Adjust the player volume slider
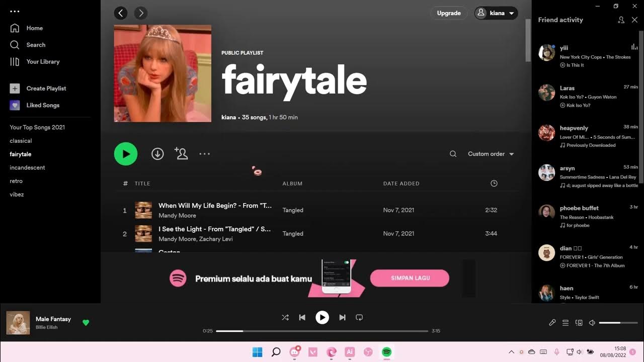The width and height of the screenshot is (644, 362). (x=618, y=323)
